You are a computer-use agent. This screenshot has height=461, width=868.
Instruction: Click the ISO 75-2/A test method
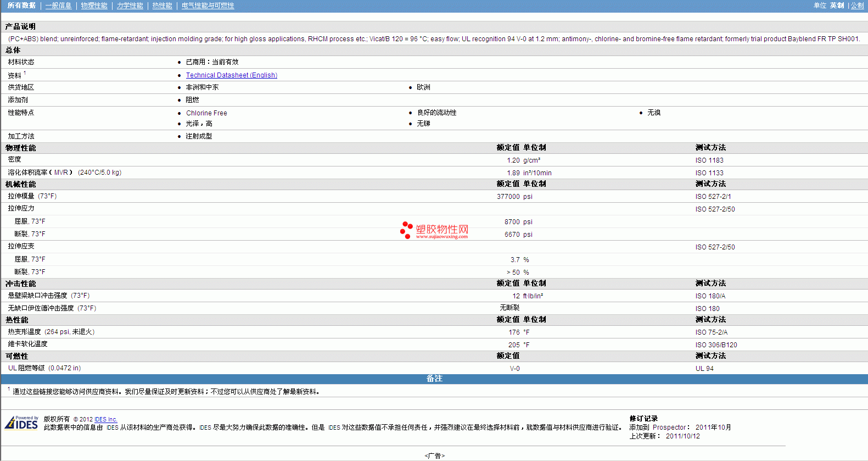pyautogui.click(x=712, y=332)
